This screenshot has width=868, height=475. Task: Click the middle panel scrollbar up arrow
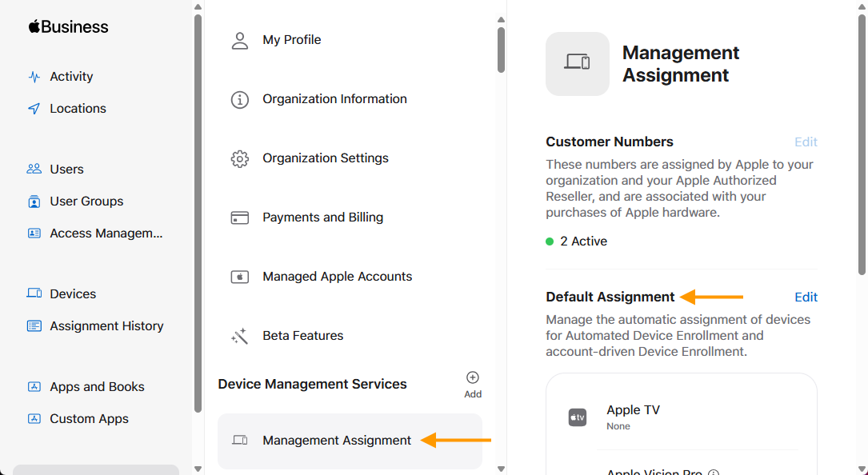(501, 20)
